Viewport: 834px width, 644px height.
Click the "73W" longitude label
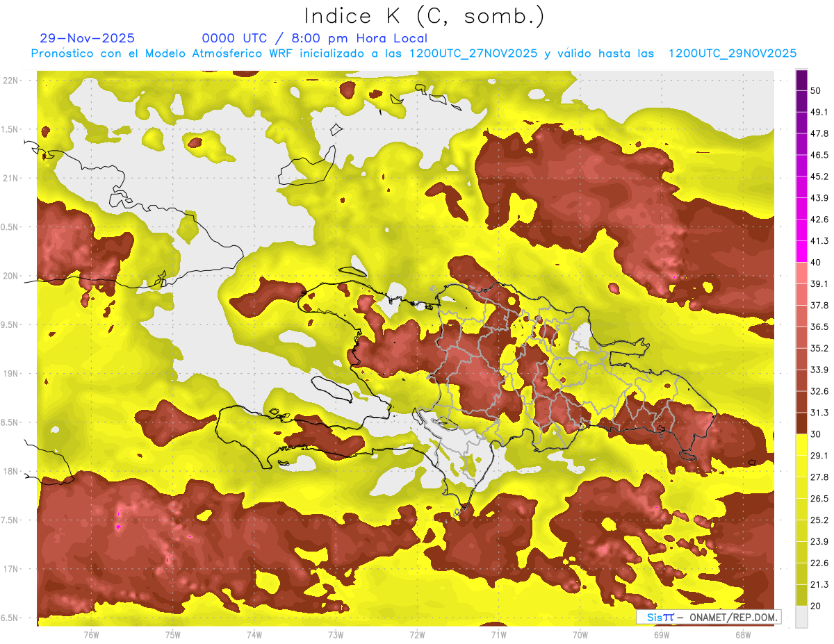click(336, 634)
